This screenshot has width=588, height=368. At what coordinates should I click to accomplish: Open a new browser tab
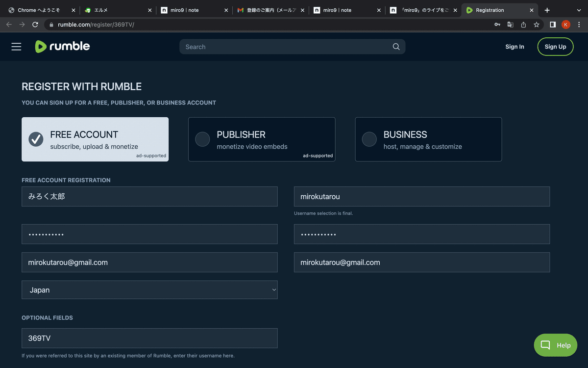(x=547, y=10)
